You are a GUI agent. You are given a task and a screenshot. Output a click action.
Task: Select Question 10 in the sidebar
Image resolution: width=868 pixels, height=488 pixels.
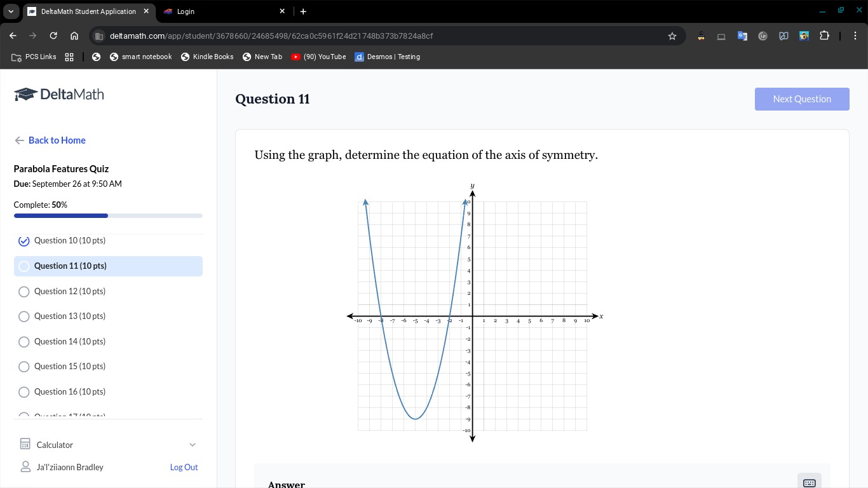[x=108, y=241]
